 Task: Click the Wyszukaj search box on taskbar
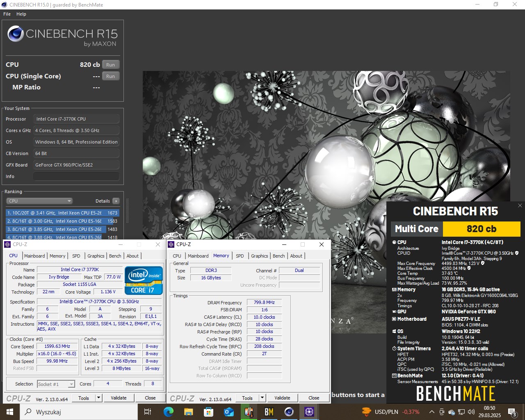click(x=78, y=412)
